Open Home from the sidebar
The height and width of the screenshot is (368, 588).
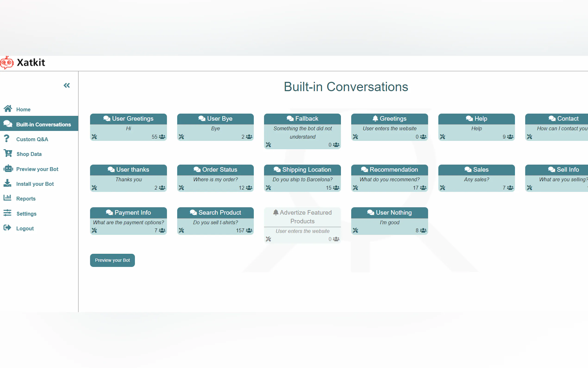pos(23,110)
